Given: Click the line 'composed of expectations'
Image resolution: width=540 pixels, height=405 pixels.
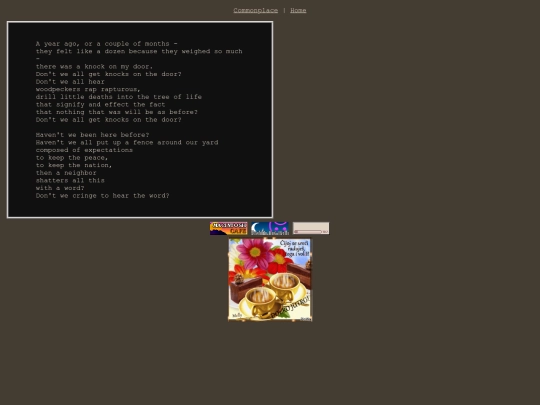Looking at the screenshot, I should (84, 150).
